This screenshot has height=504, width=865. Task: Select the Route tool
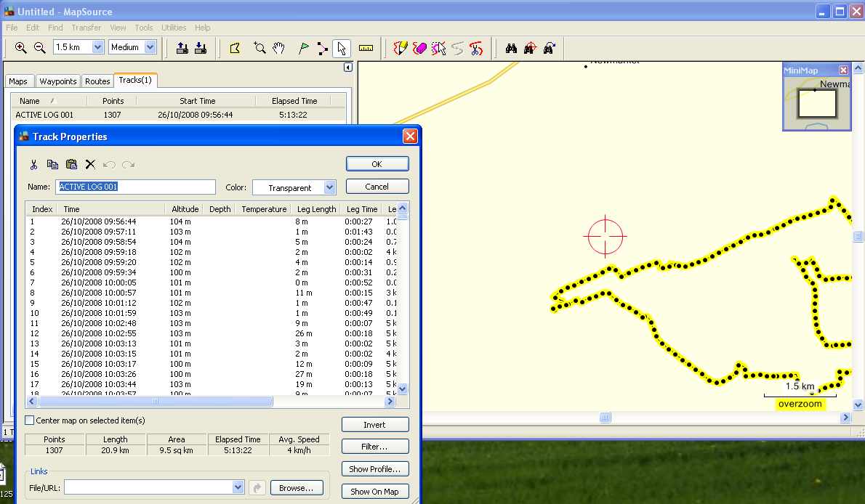point(322,48)
